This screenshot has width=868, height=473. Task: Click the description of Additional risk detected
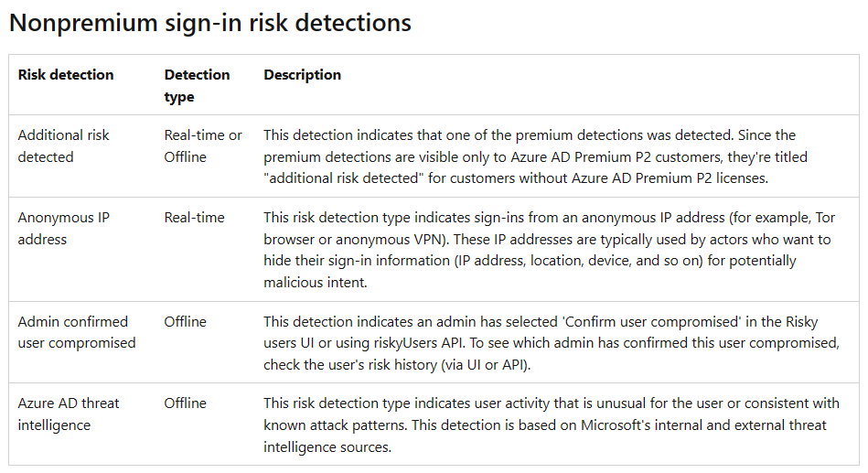(535, 156)
